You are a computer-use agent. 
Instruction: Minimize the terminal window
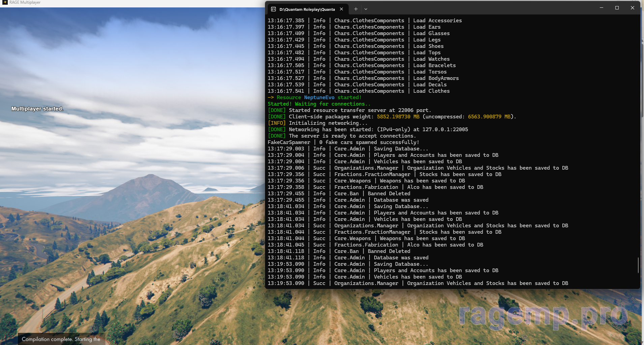pyautogui.click(x=601, y=8)
